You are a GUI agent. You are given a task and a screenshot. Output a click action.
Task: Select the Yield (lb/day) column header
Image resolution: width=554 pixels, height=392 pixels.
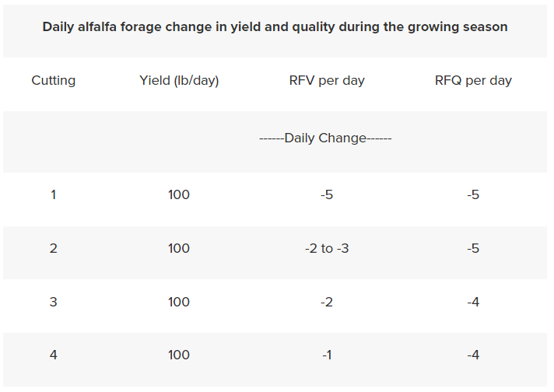point(179,81)
